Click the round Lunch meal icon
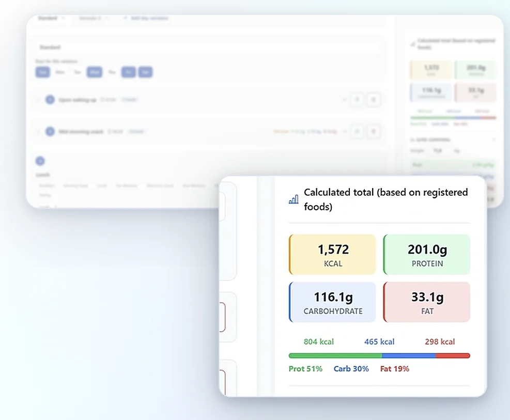This screenshot has width=510, height=420. click(40, 161)
